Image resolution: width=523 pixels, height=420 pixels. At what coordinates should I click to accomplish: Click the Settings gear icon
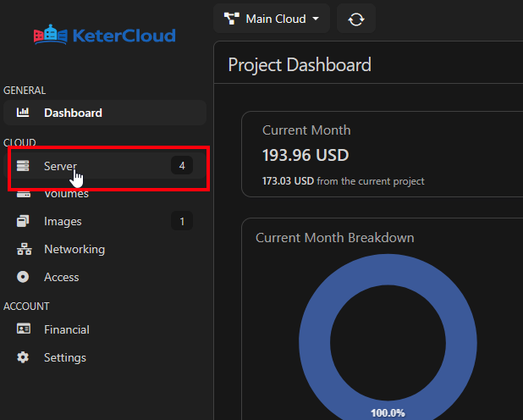(x=23, y=357)
